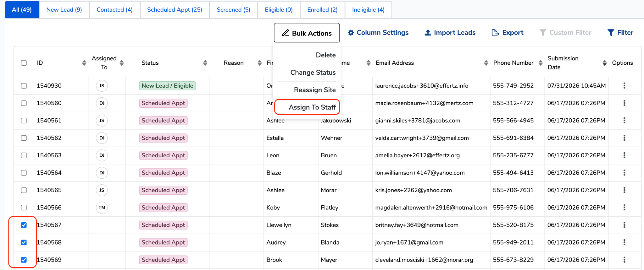
Task: Switch to the Contacted (4) tab
Action: 114,10
